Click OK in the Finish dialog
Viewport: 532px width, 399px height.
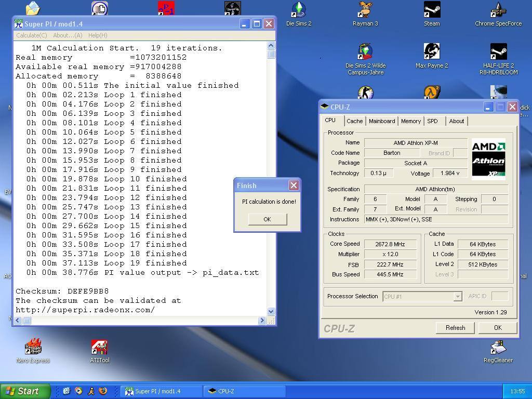(x=268, y=219)
